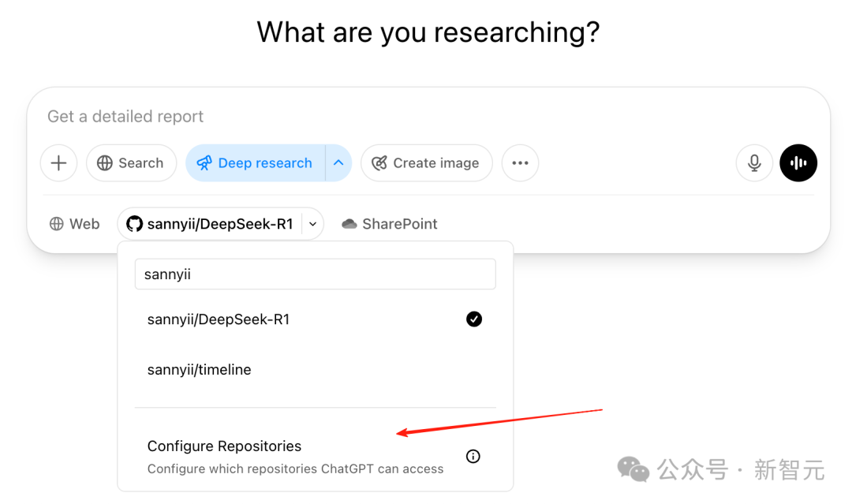Viewport: 852px width, 504px height.
Task: Open Configure Repositories option
Action: 225,446
